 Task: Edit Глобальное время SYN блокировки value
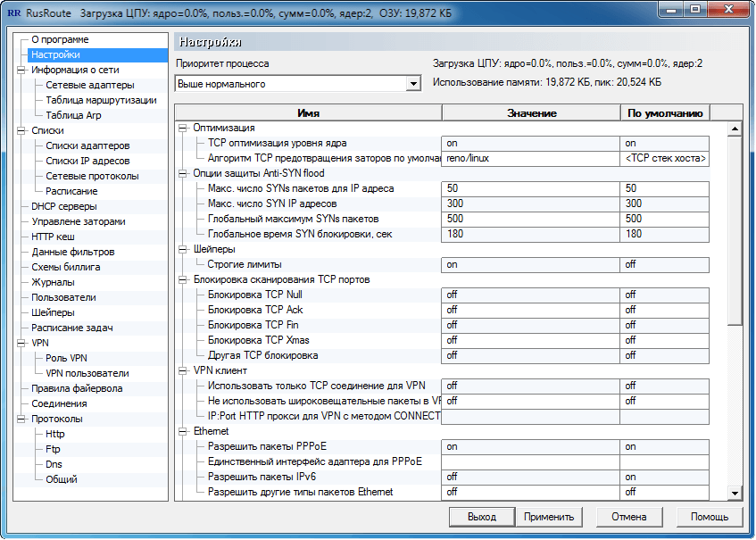pos(530,235)
